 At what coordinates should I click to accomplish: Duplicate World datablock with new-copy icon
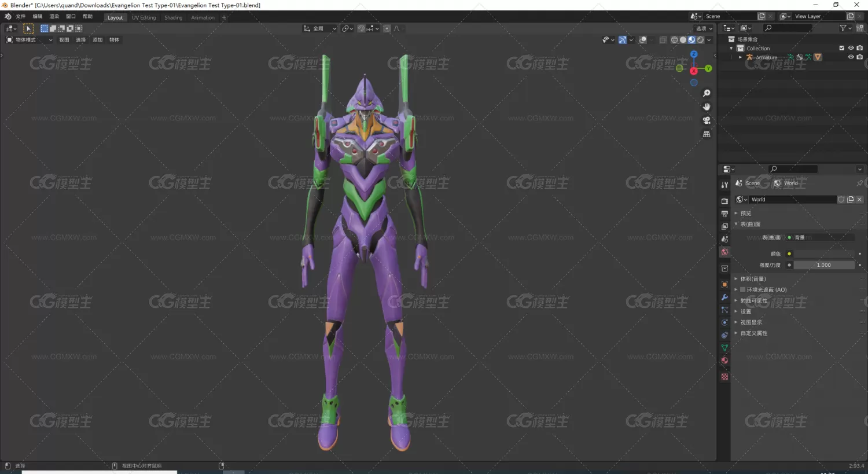point(850,200)
